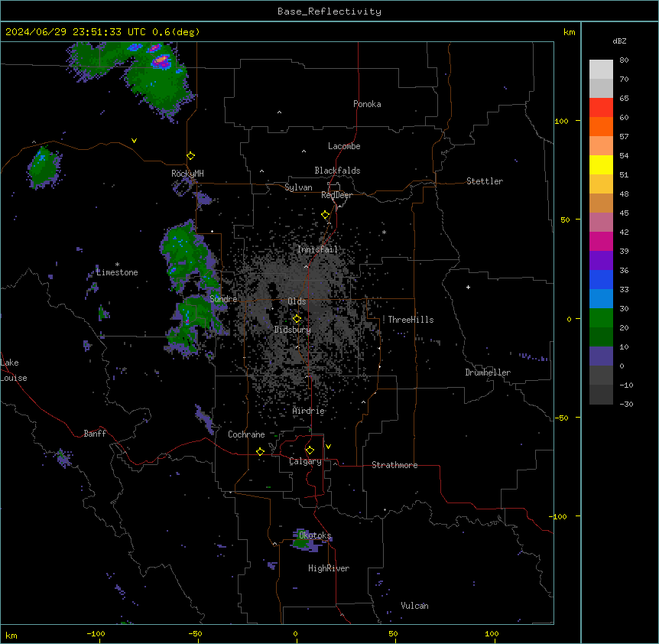Click the white caret marker west of Lacombe

(x=304, y=151)
